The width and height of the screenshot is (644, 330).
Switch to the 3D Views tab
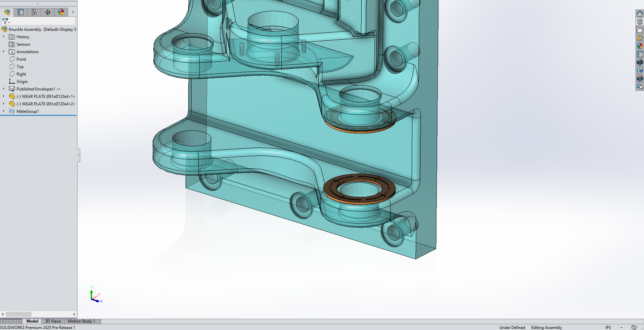coord(53,321)
